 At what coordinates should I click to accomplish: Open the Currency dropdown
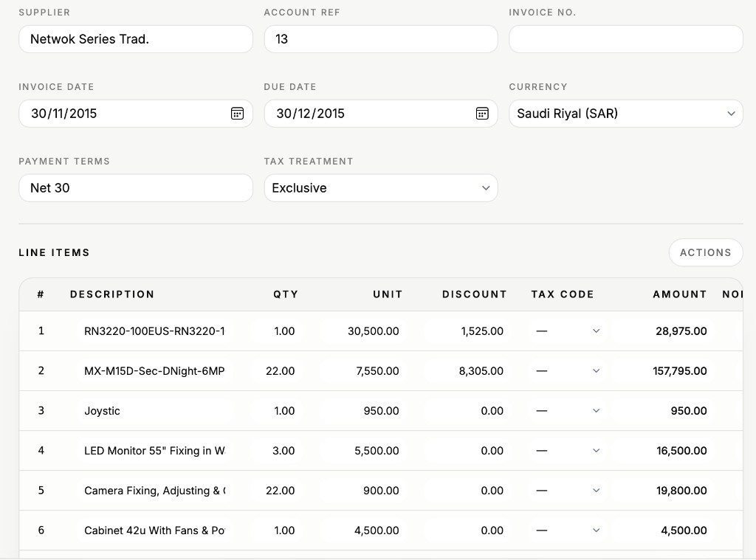click(x=625, y=114)
